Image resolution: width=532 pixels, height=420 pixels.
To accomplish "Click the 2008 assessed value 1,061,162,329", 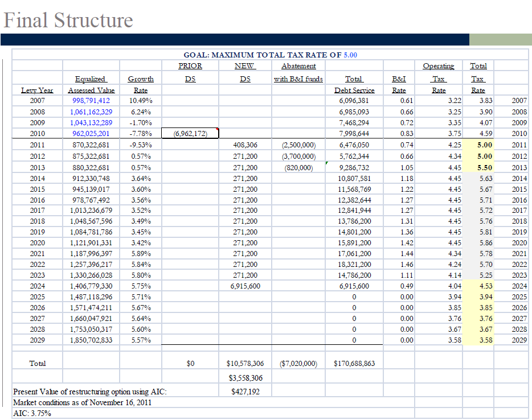I will click(x=91, y=112).
